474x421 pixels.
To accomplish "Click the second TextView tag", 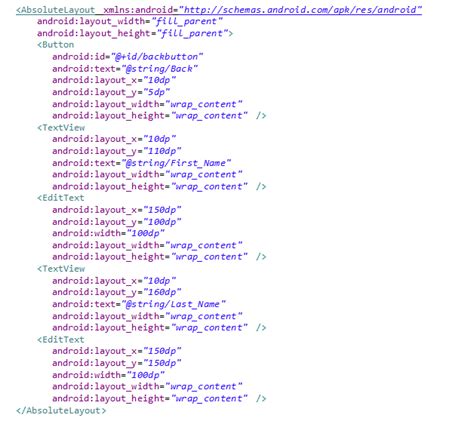I will click(61, 268).
